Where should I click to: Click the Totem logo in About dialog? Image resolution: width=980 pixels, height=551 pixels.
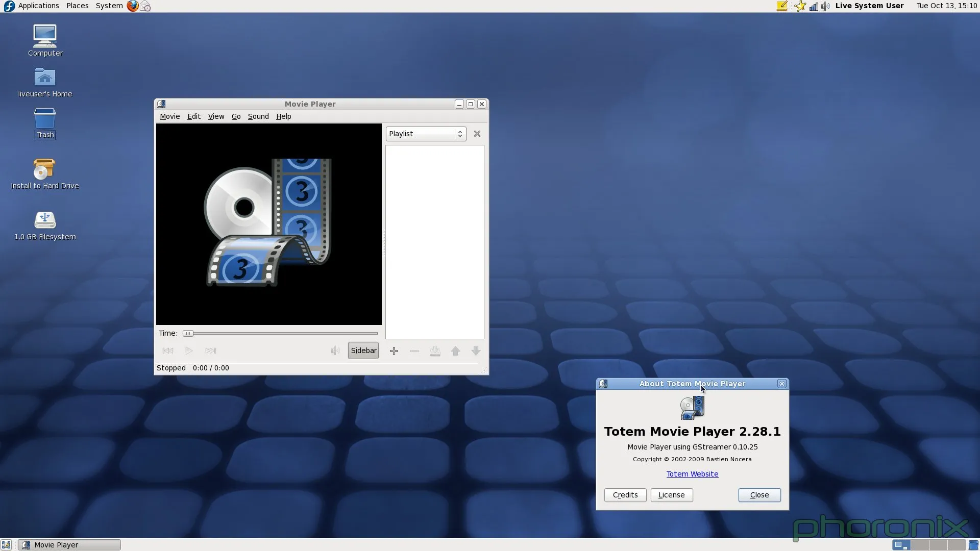(x=692, y=408)
